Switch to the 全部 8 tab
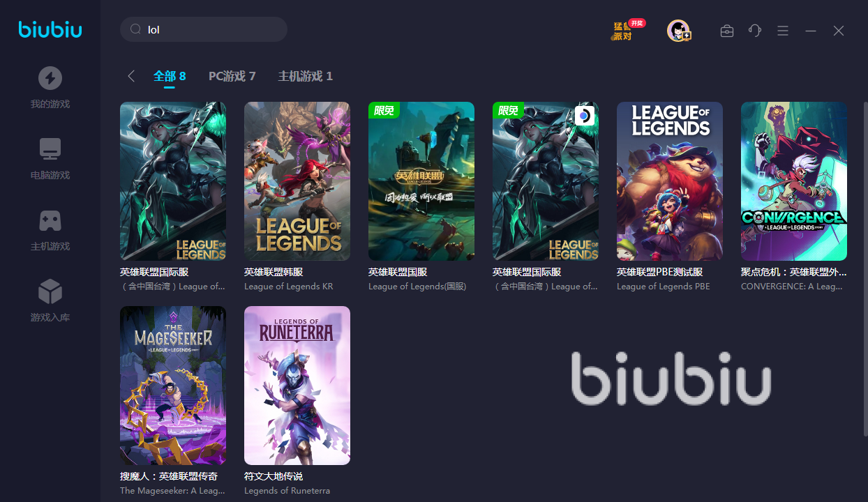This screenshot has width=868, height=502. click(170, 76)
